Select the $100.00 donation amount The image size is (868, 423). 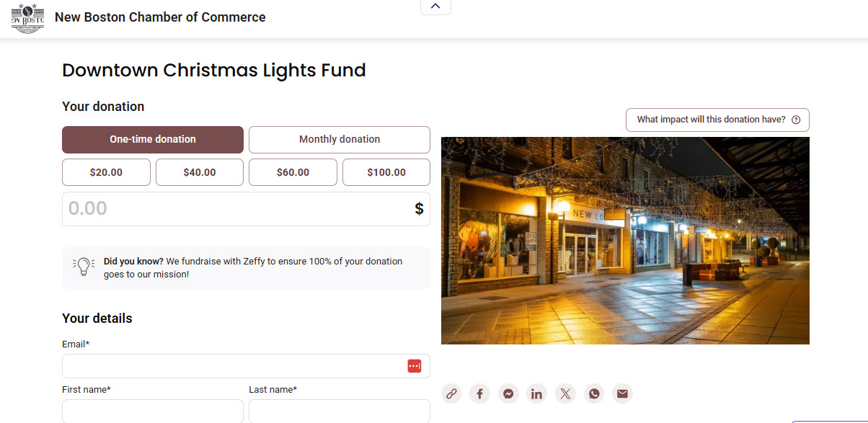point(386,172)
